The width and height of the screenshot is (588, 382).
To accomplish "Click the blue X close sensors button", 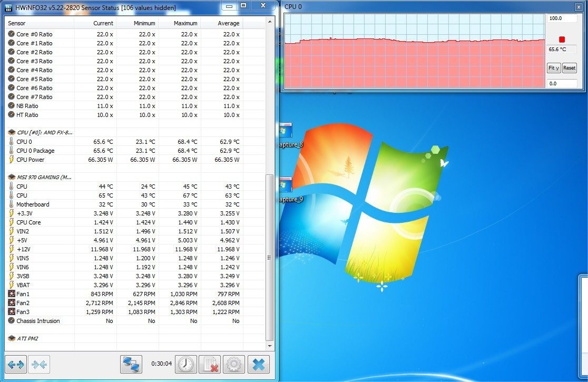I will click(258, 365).
